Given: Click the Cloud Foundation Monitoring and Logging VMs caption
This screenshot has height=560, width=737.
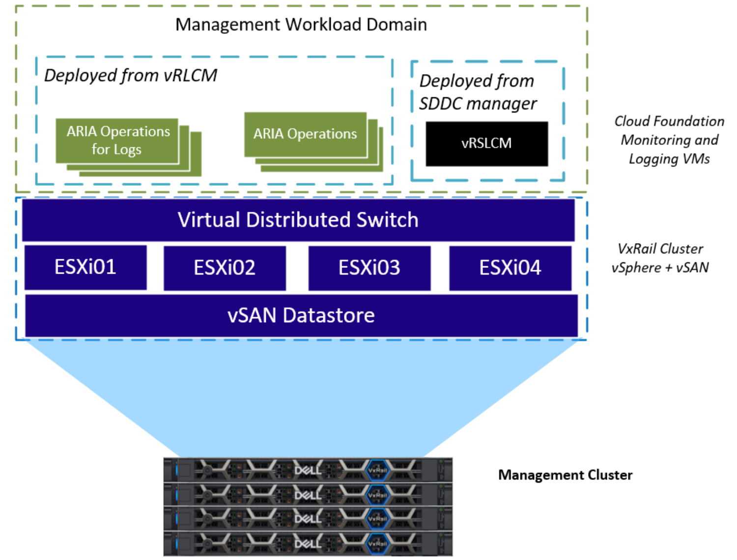Looking at the screenshot, I should click(669, 140).
